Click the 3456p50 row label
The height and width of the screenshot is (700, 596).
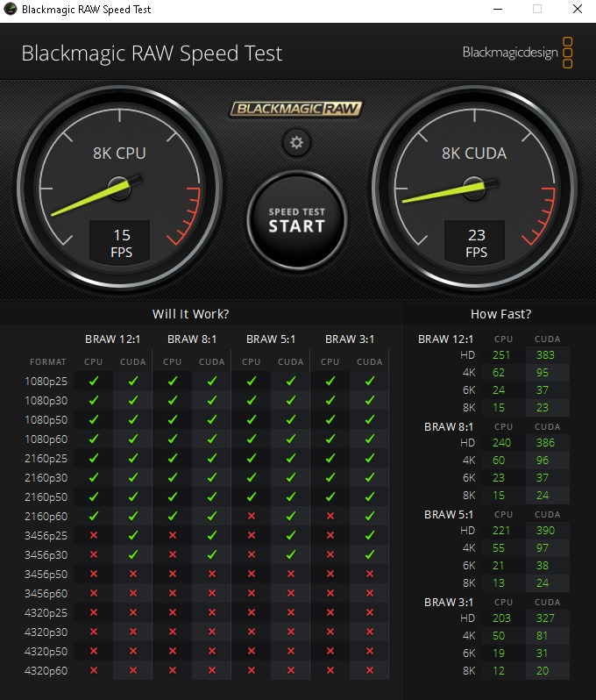(x=46, y=574)
